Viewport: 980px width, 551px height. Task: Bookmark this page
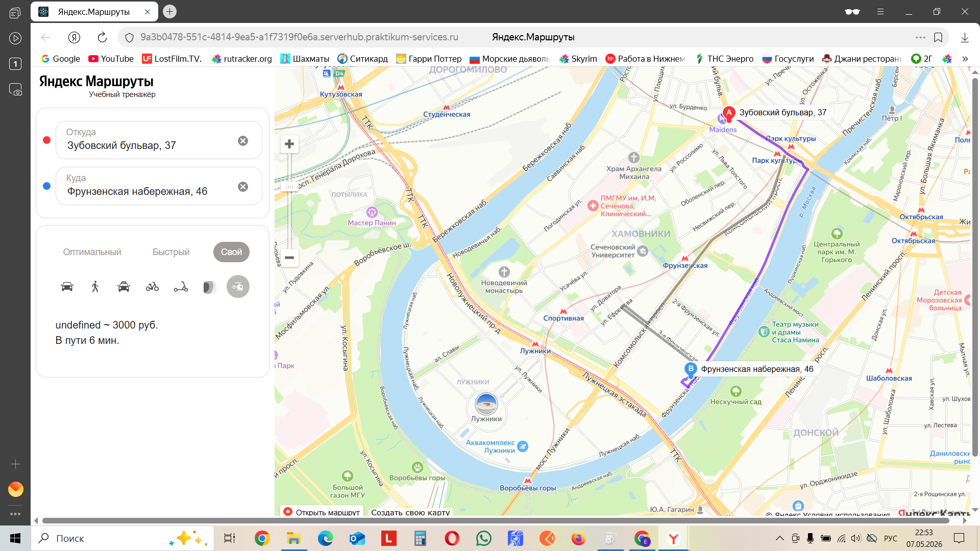click(x=938, y=37)
